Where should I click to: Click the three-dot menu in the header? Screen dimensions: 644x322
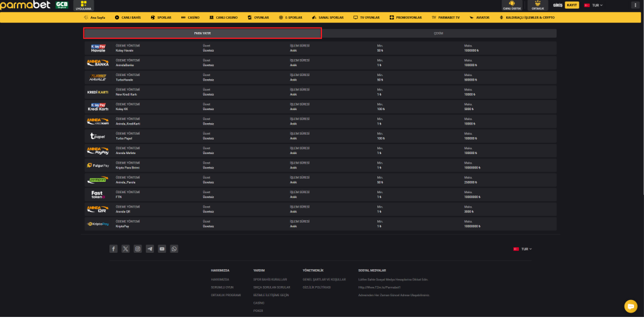pyautogui.click(x=634, y=5)
